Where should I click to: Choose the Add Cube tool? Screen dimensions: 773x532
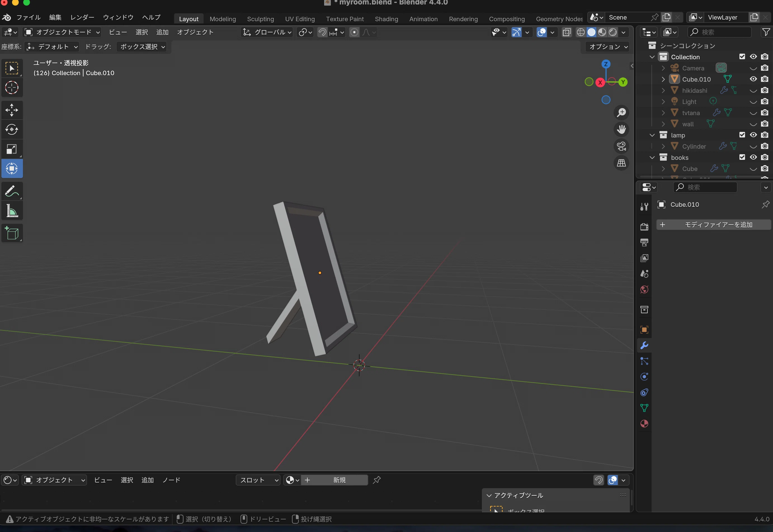(12, 233)
